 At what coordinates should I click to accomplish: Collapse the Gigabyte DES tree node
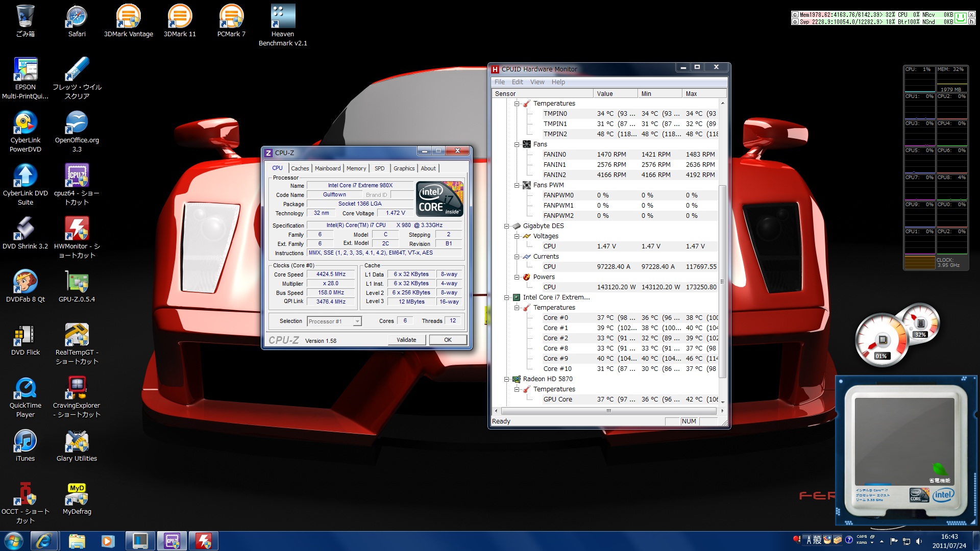[506, 226]
